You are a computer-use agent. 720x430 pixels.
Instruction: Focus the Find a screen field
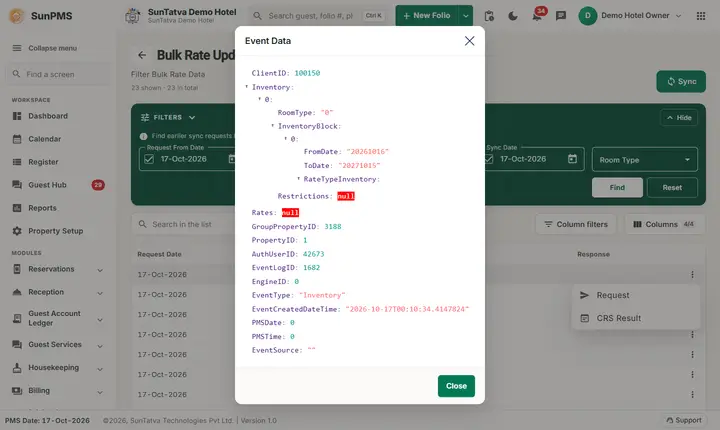point(58,74)
